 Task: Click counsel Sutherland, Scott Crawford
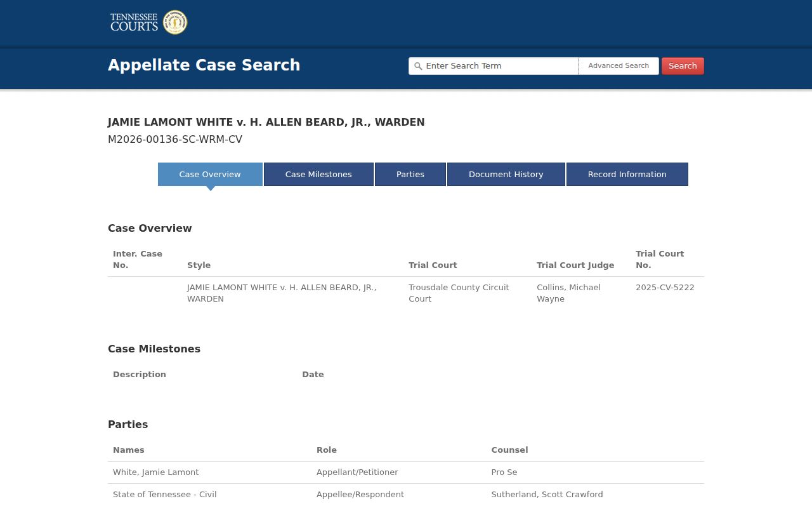(547, 495)
